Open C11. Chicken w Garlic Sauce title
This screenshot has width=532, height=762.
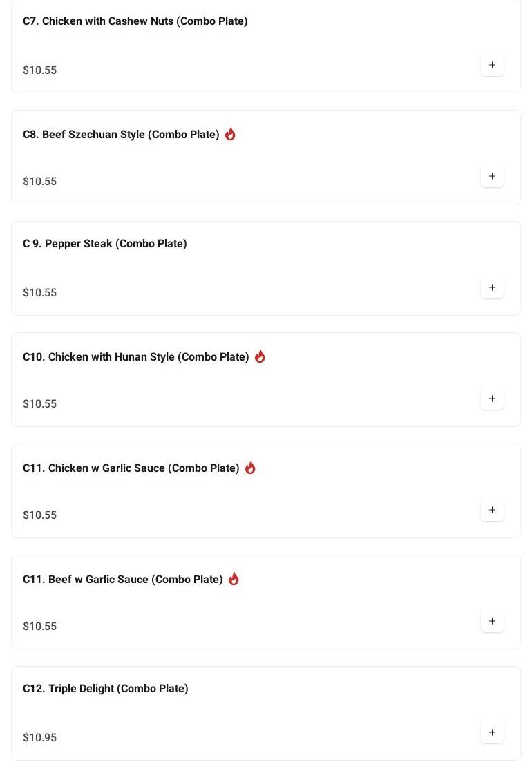point(131,468)
